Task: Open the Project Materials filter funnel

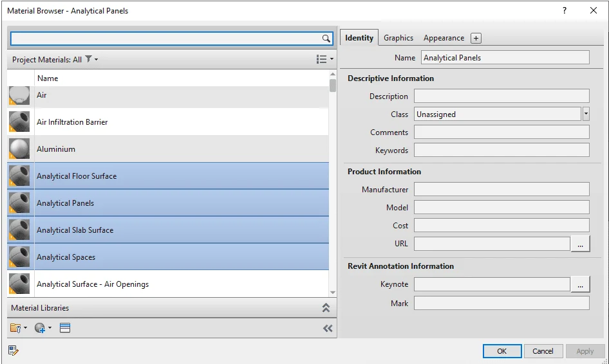Action: 89,59
